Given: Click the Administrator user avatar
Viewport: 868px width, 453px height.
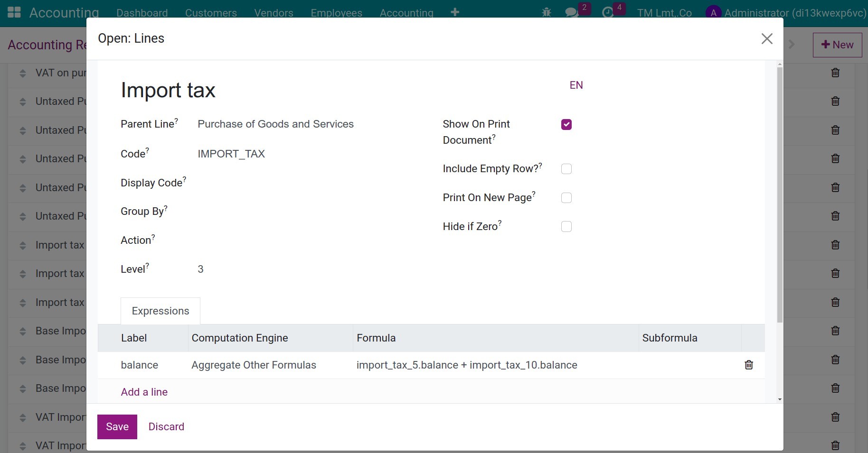Looking at the screenshot, I should 713,13.
